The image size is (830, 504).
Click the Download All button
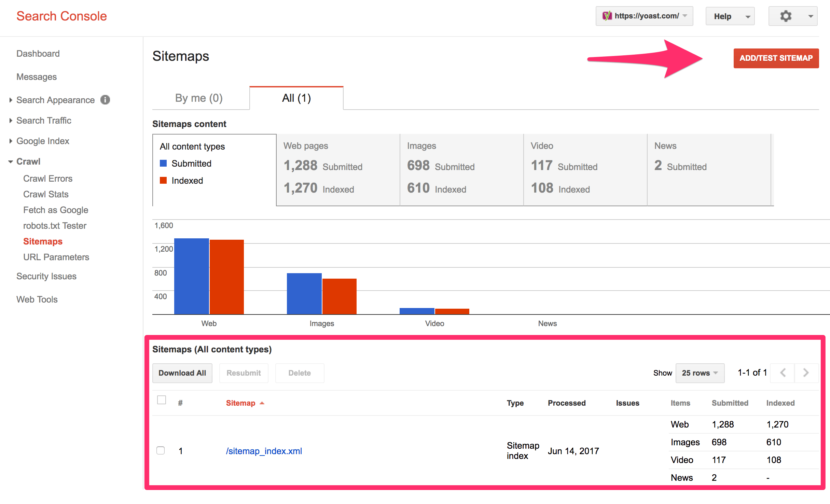click(182, 373)
